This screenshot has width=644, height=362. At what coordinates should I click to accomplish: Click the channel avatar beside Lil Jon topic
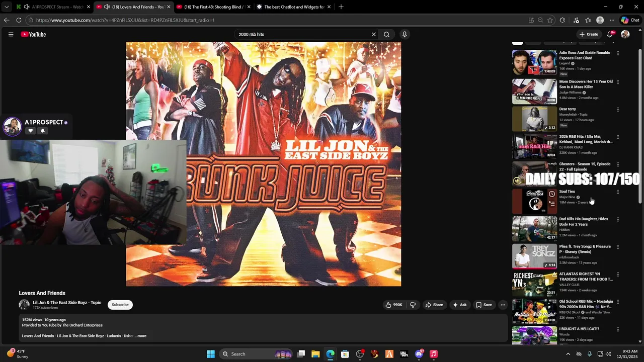click(x=24, y=305)
